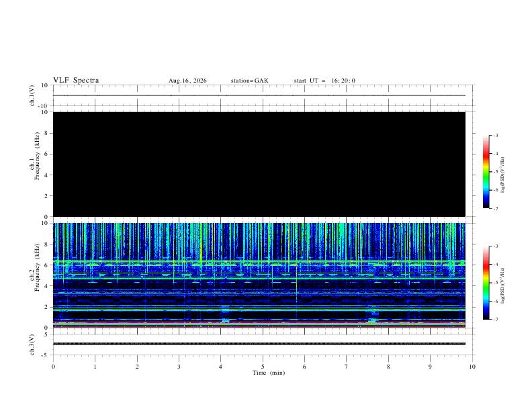Select the 2 minute tick label on time axis
This screenshot has height=411, width=532.
tap(137, 367)
